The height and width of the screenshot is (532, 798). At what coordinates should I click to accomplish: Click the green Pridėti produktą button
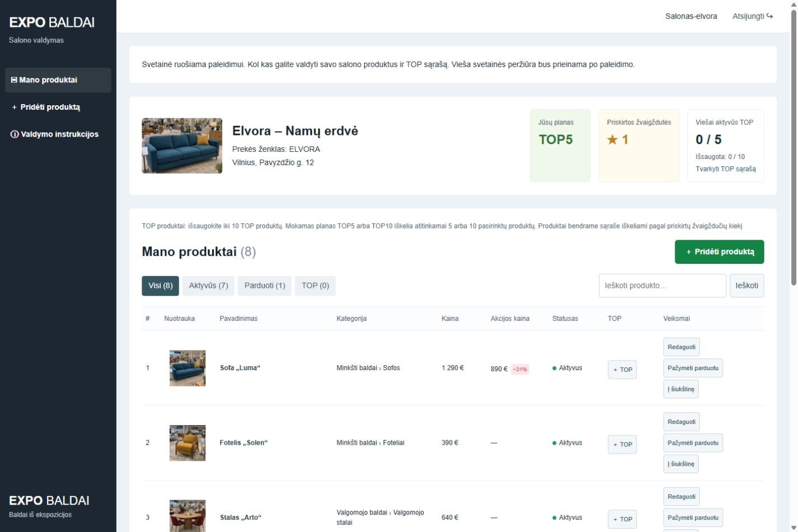pyautogui.click(x=719, y=252)
